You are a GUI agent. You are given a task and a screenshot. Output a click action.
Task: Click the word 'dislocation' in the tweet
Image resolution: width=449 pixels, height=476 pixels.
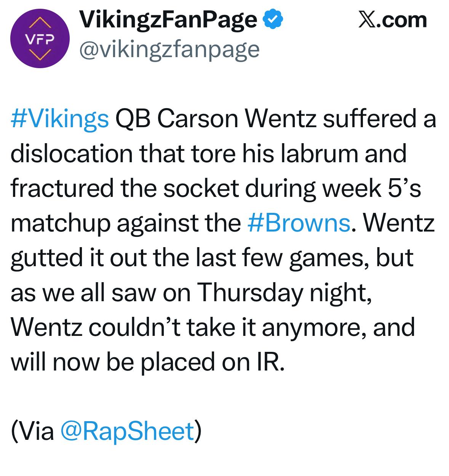tap(72, 153)
